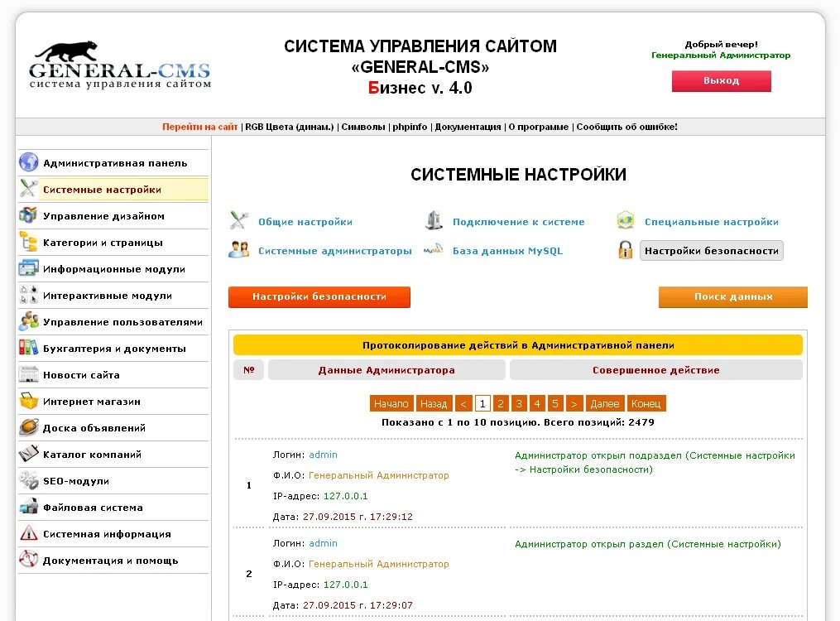The height and width of the screenshot is (621, 840).
Task: Open Интерактивные модули menu item
Action: (x=107, y=296)
